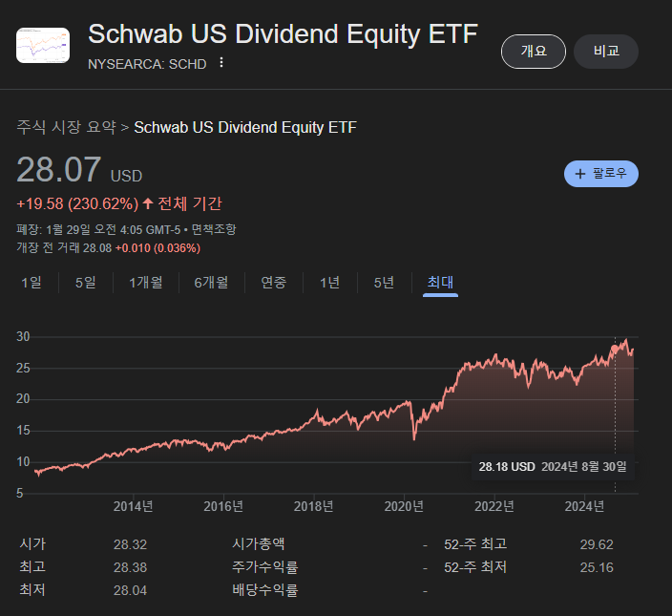Image resolution: width=672 pixels, height=616 pixels.
Task: Click the SCHD chart thumbnail image
Action: (43, 46)
